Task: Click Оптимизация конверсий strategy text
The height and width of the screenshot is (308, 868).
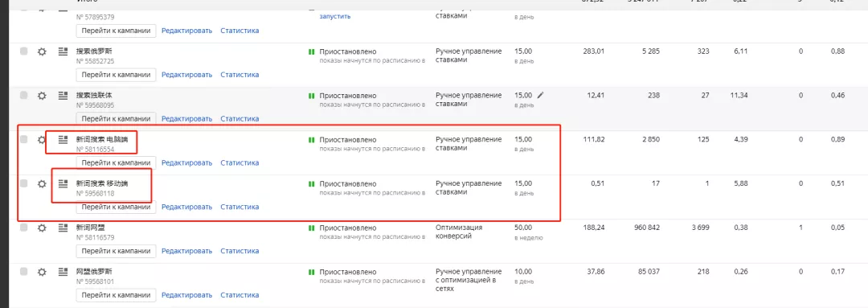Action: tap(459, 232)
